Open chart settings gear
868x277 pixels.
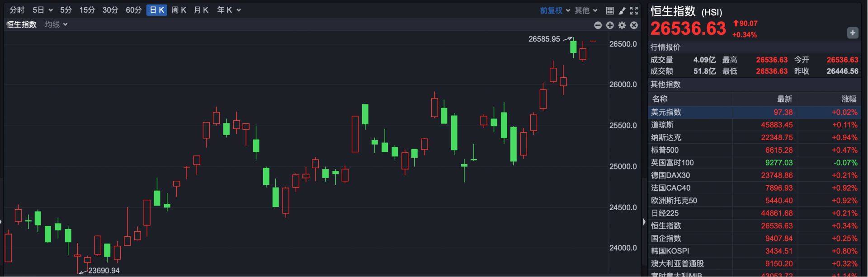click(x=622, y=25)
